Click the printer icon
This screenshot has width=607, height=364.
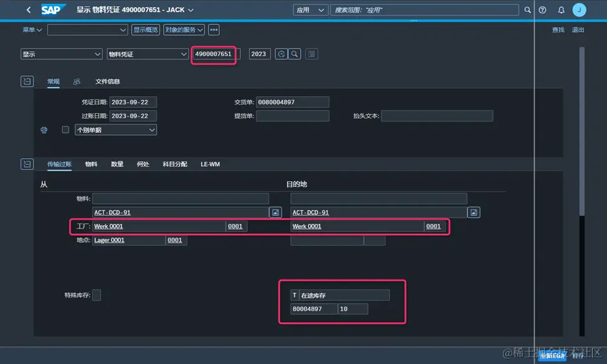click(x=44, y=130)
